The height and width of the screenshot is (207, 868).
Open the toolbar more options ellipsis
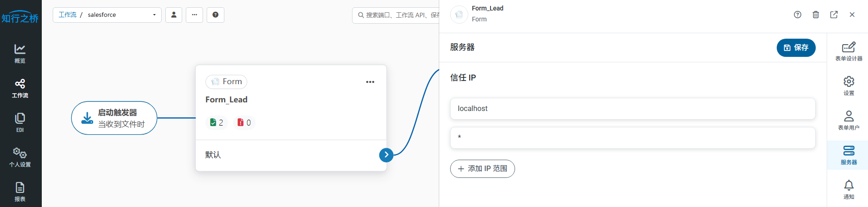[194, 15]
